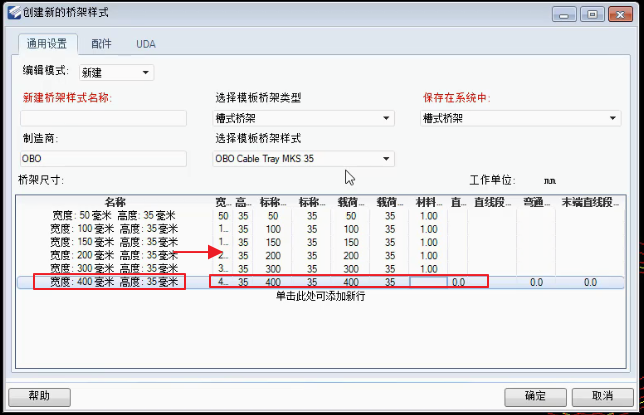Viewport: 644px width, 415px height.
Task: Open the UDA tab
Action: pos(146,44)
